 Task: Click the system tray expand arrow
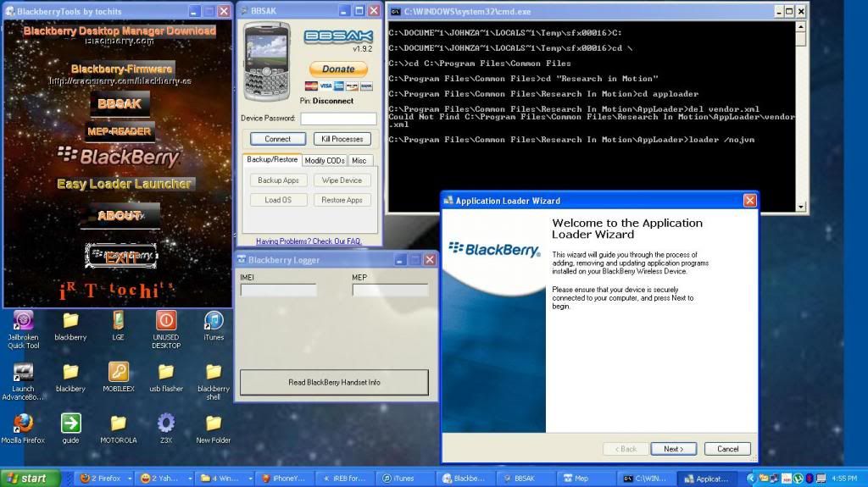point(751,479)
